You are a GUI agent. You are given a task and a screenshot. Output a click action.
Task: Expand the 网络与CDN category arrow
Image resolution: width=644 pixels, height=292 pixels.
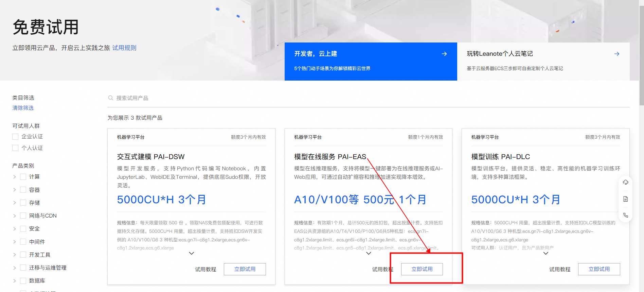coord(14,216)
